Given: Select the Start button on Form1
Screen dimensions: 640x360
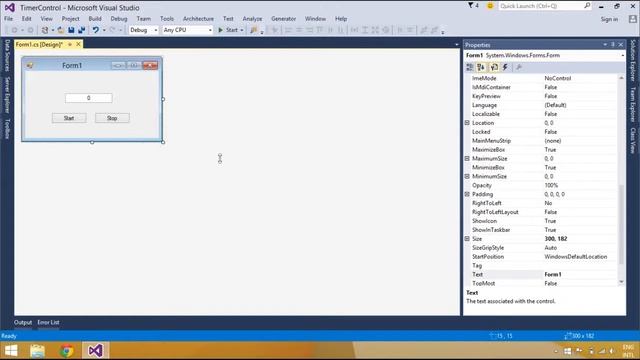Looking at the screenshot, I should [x=69, y=118].
